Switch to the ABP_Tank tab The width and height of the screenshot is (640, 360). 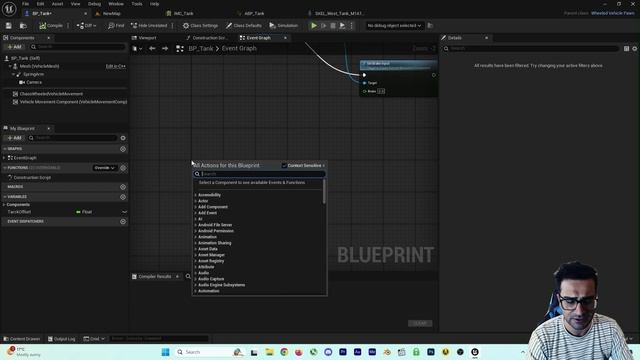tap(254, 13)
